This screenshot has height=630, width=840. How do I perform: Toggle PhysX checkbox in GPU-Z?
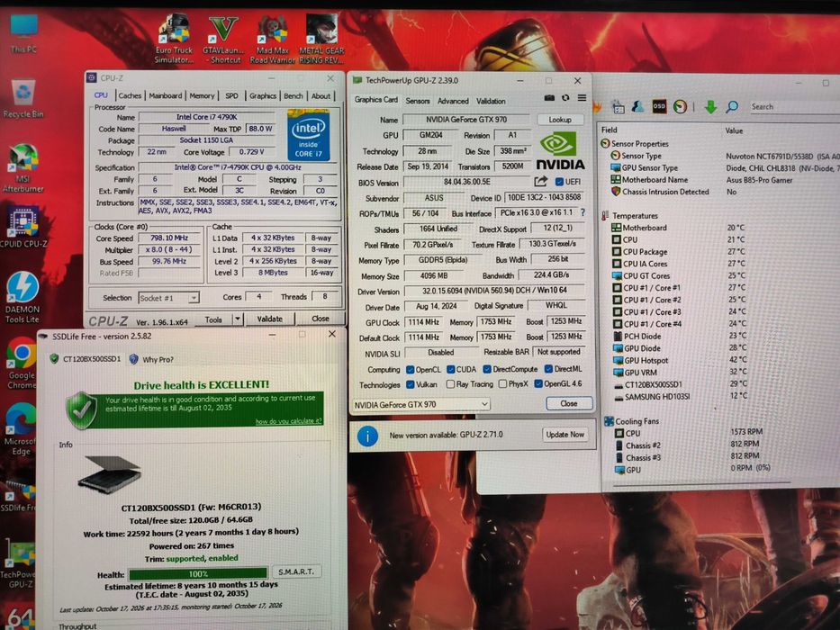(x=502, y=383)
